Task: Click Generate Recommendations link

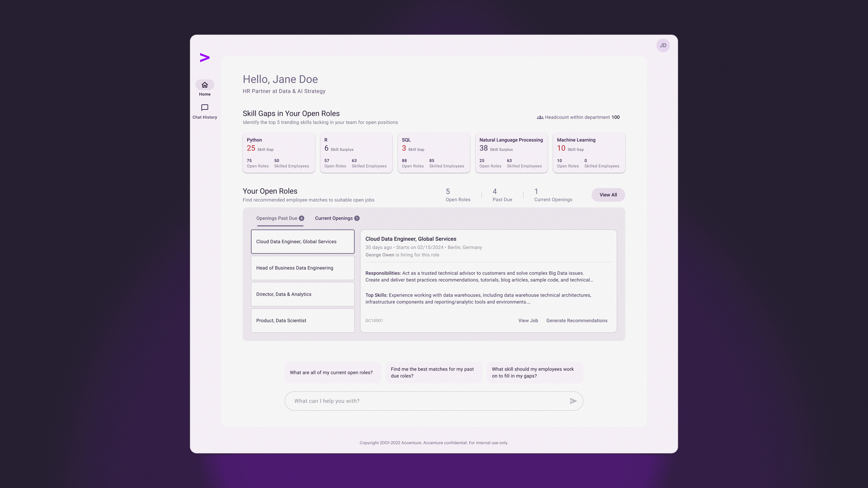Action: [x=577, y=321]
